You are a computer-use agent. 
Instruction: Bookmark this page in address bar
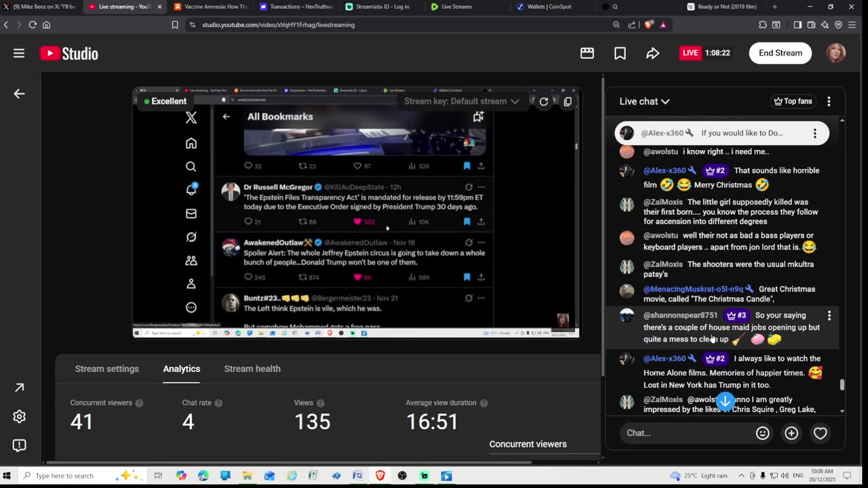[x=175, y=24]
